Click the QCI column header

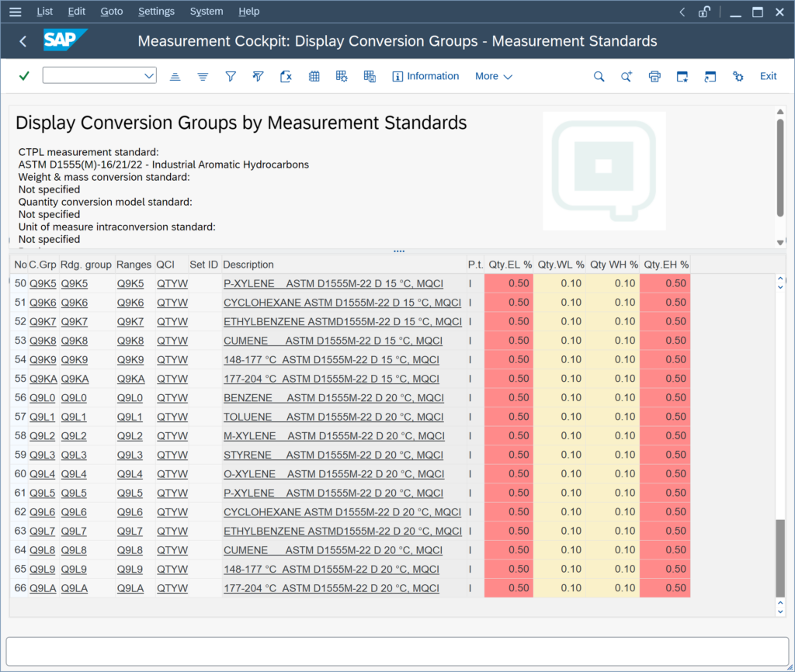[165, 265]
